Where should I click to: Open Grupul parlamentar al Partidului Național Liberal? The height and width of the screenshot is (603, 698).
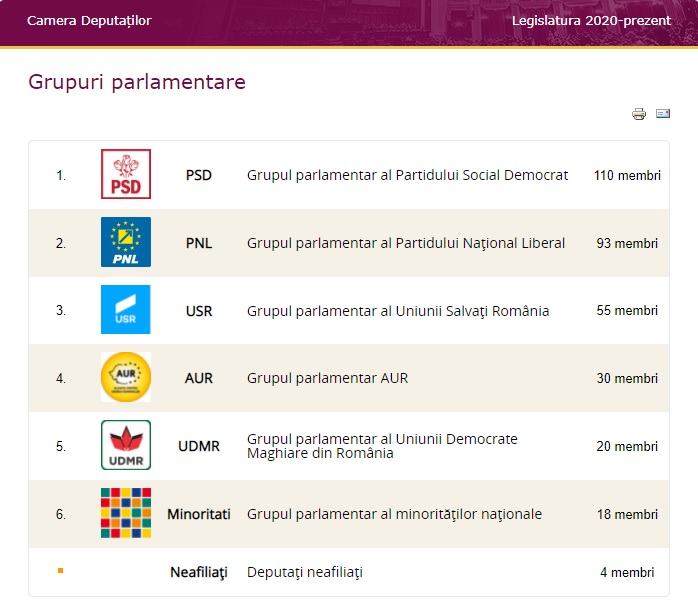pyautogui.click(x=406, y=243)
